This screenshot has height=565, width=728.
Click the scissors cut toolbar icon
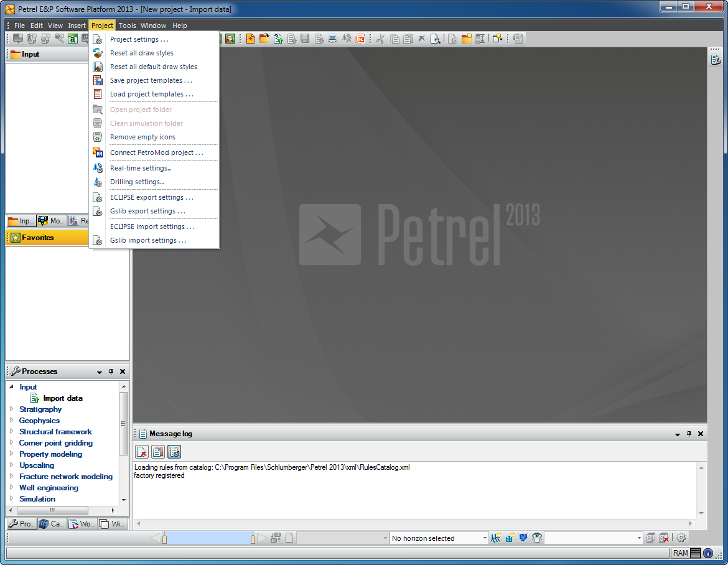(380, 39)
